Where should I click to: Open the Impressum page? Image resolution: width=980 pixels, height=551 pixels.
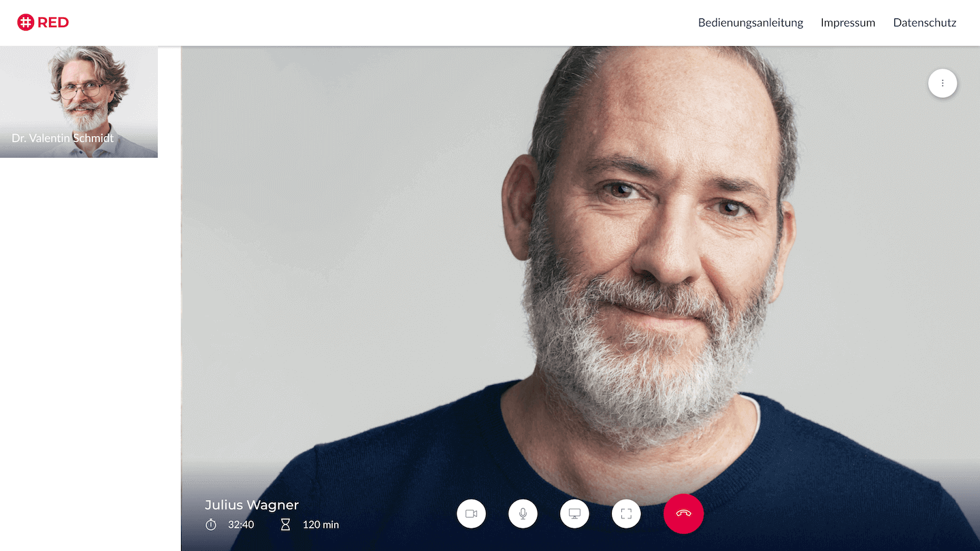pos(848,22)
